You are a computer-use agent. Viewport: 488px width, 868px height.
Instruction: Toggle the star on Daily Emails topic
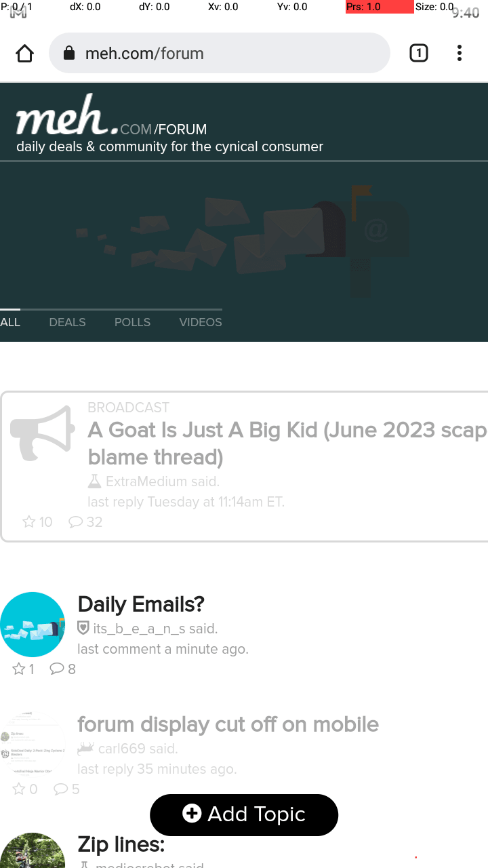tap(19, 669)
